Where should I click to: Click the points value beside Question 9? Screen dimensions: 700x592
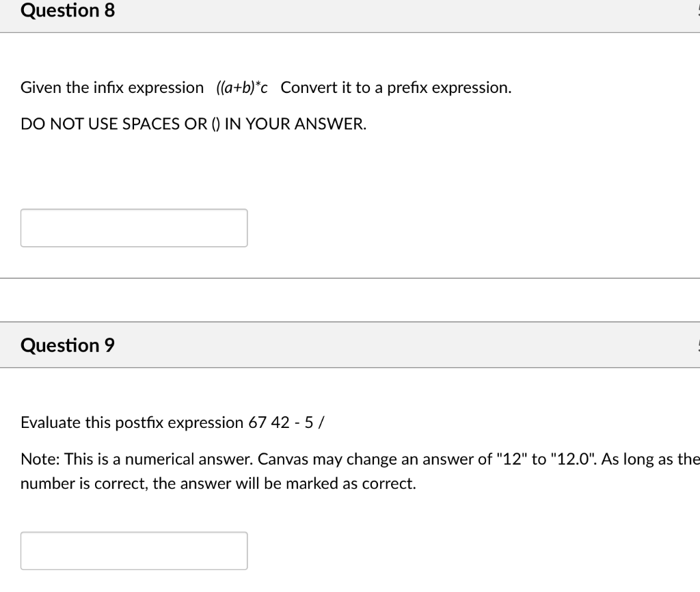(x=697, y=345)
